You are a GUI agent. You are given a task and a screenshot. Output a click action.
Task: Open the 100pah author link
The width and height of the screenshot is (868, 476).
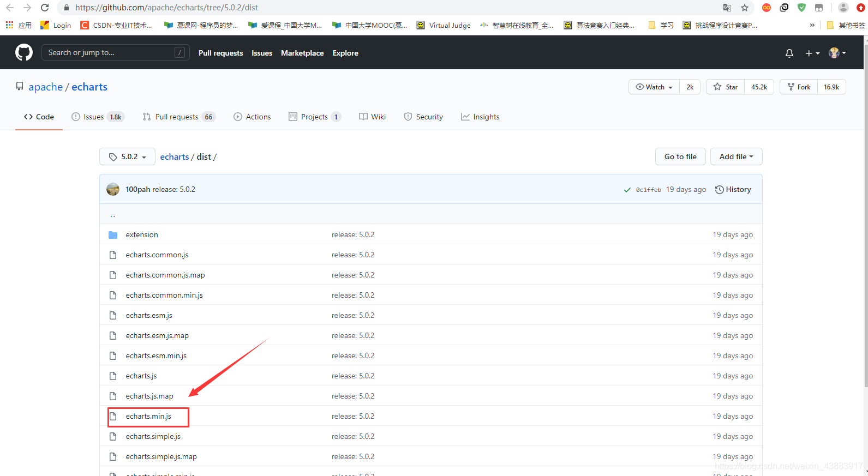(137, 189)
